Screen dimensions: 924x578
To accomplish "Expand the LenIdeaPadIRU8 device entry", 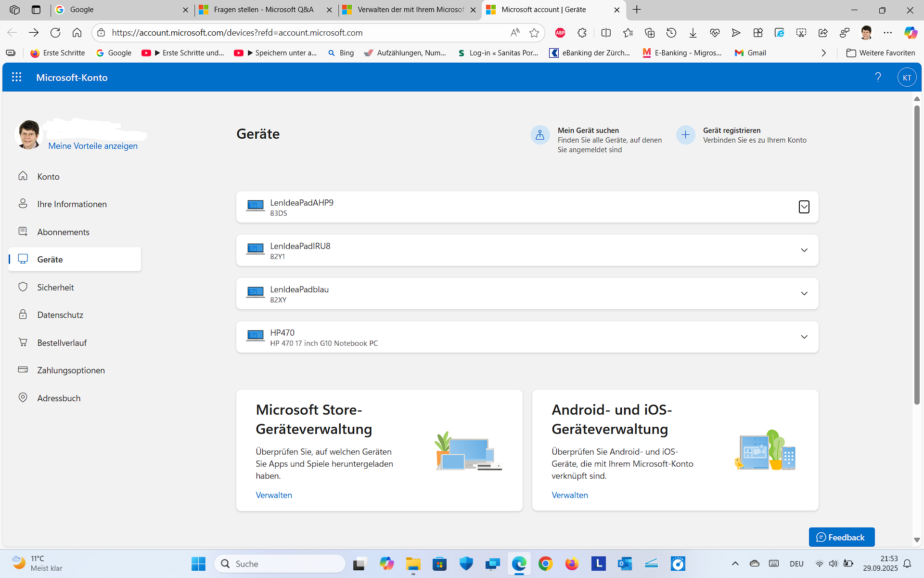I will [804, 250].
